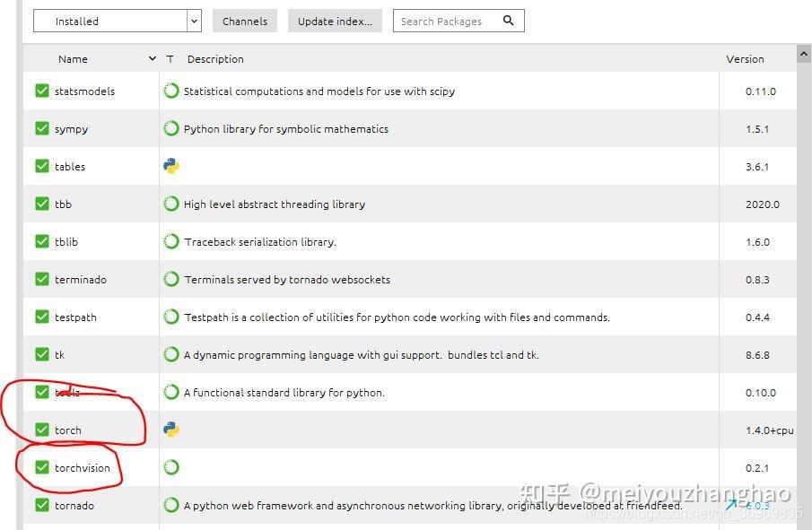Viewport: 812px width, 530px height.
Task: Click the Channels button
Action: [x=245, y=21]
